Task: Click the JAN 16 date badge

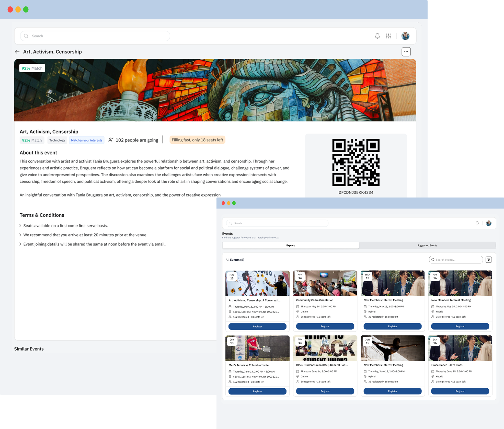Action: pyautogui.click(x=435, y=341)
